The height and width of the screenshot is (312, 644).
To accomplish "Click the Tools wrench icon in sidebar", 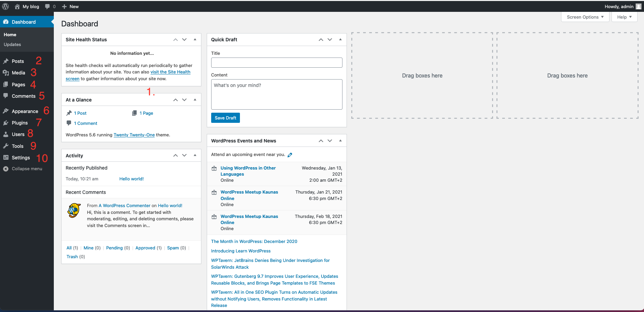I will click(x=6, y=146).
